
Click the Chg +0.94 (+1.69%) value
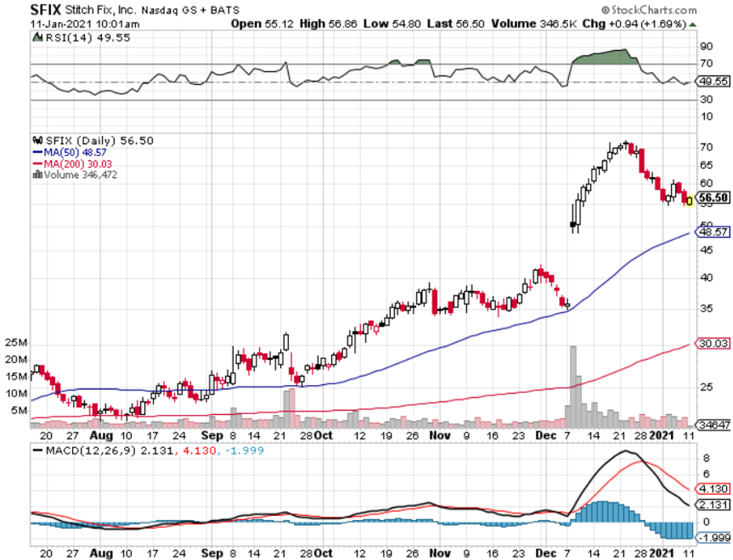pos(634,24)
